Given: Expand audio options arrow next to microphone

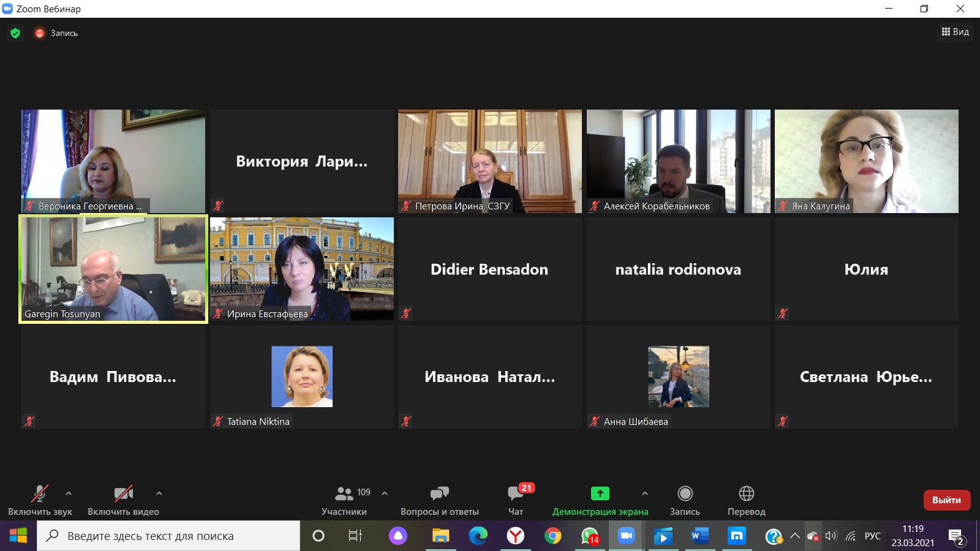Looking at the screenshot, I should [69, 493].
